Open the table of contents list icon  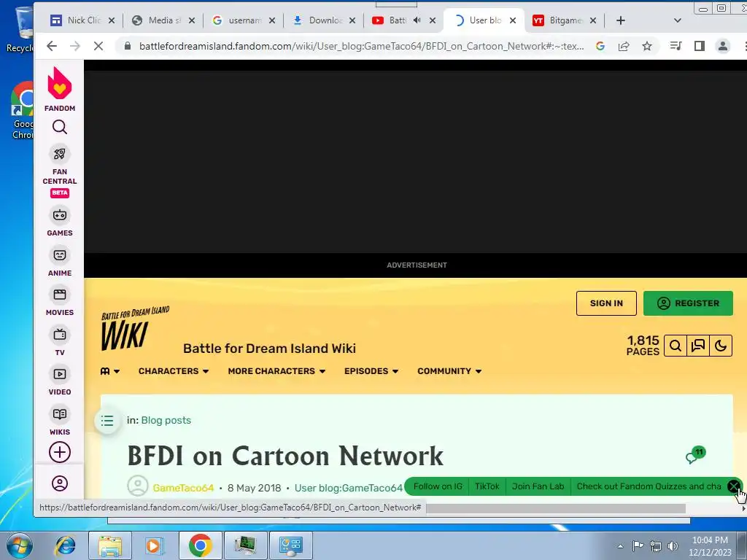pyautogui.click(x=107, y=421)
